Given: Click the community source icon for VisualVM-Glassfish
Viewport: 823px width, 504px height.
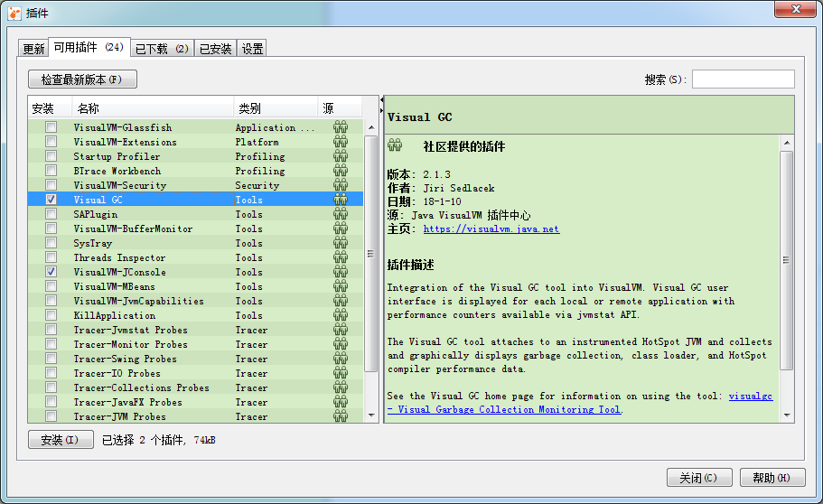Looking at the screenshot, I should pos(341,127).
